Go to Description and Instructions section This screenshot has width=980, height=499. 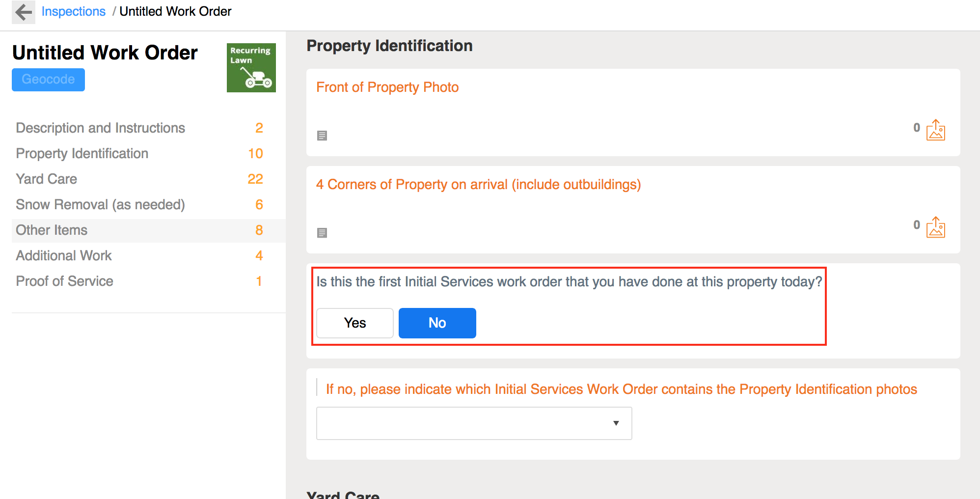click(x=101, y=128)
